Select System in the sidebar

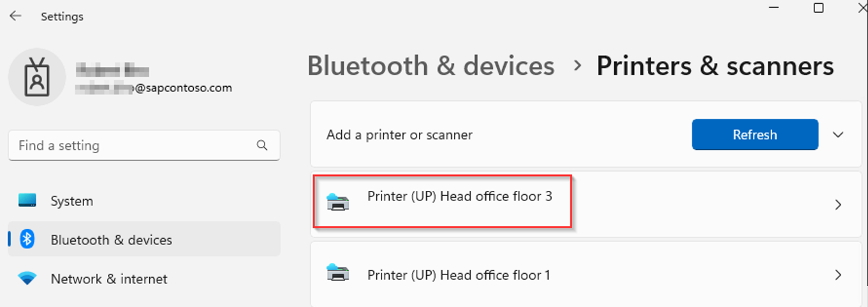pos(71,201)
